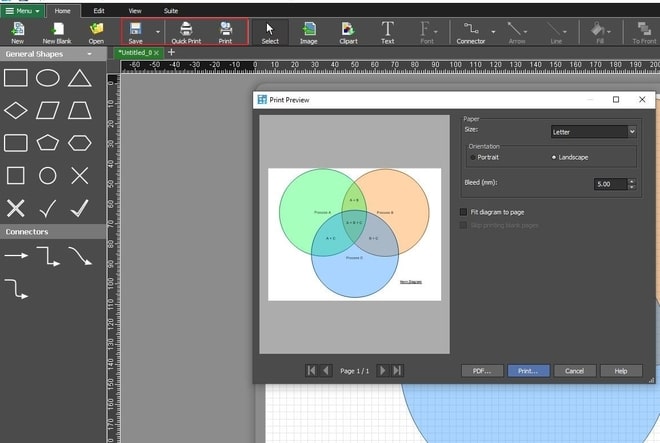Pick the bold X cross shape

(16, 208)
